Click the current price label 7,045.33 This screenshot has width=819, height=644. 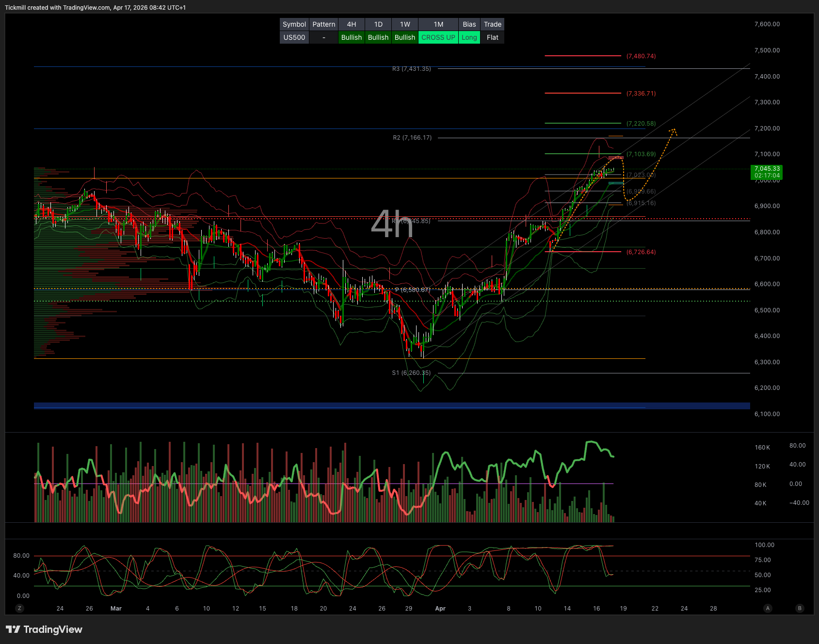tap(767, 169)
